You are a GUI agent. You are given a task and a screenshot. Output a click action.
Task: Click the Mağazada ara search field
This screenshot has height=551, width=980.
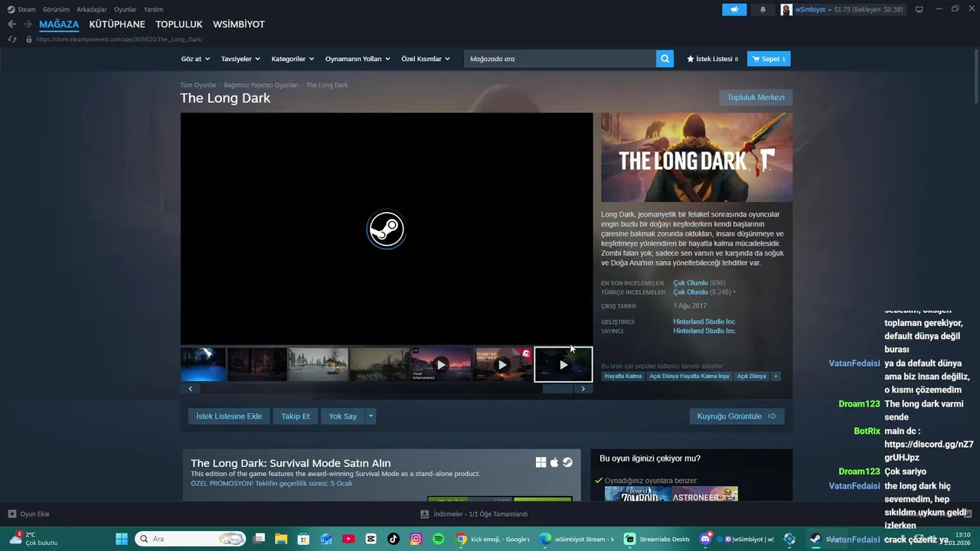coord(560,59)
